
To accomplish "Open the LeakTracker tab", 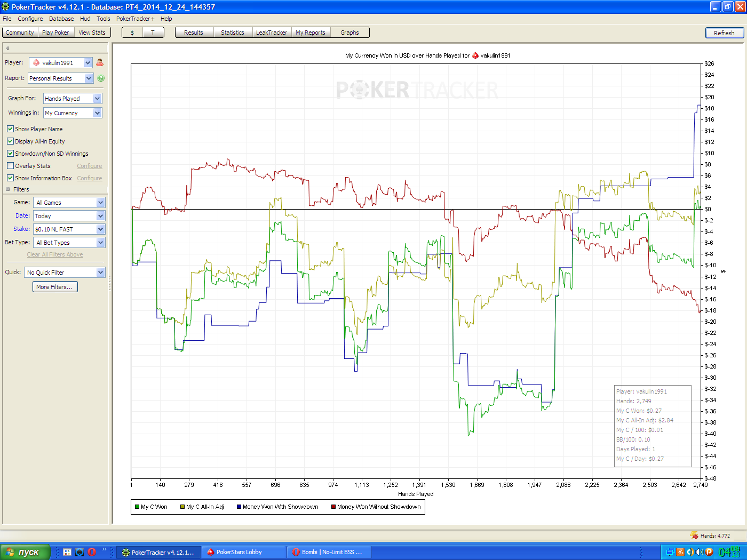I will point(272,33).
